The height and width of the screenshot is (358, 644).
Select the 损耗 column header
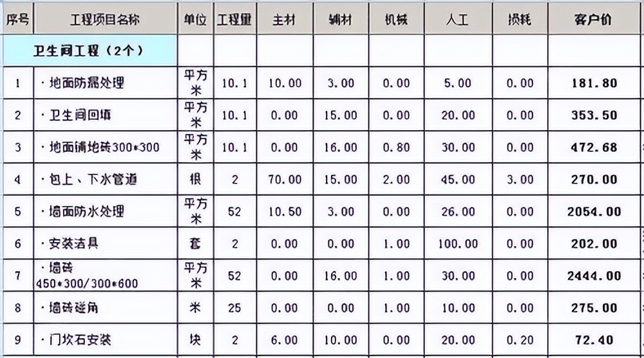pyautogui.click(x=519, y=20)
